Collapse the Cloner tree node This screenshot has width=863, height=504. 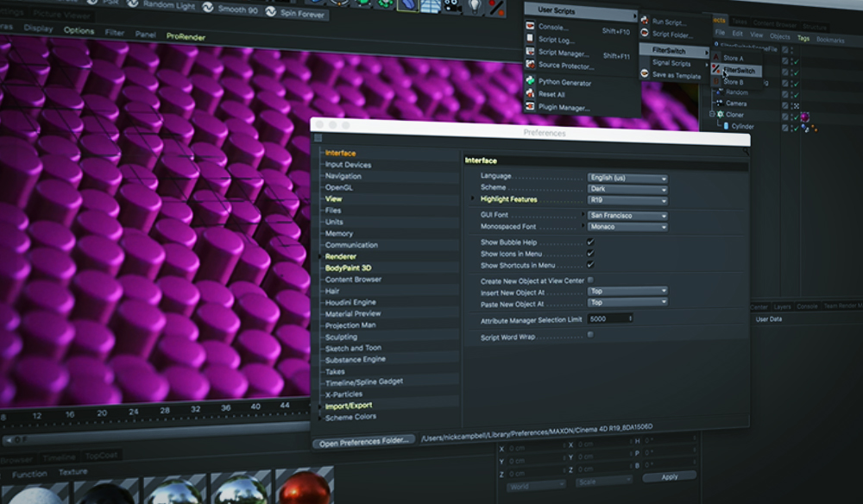[712, 114]
